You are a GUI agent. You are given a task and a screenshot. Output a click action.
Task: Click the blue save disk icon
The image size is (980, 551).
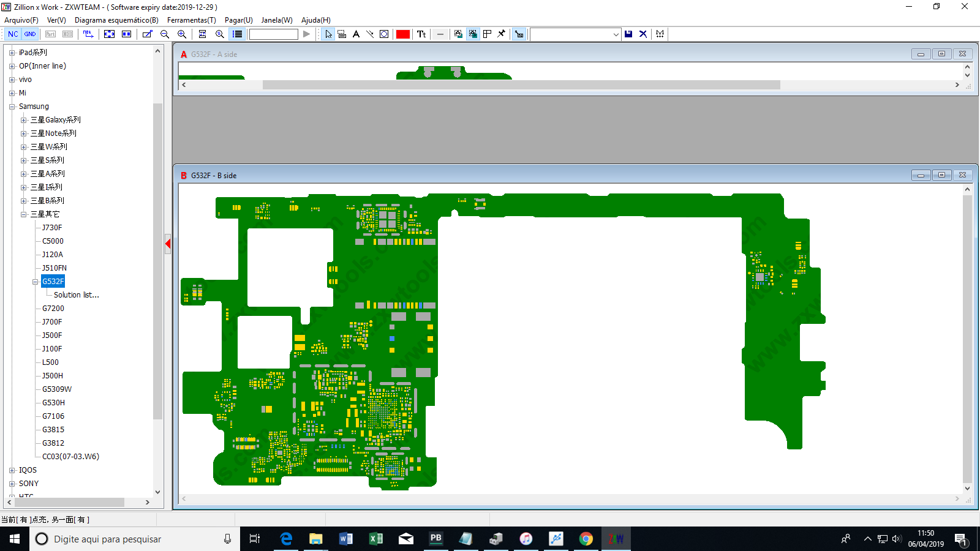(628, 34)
